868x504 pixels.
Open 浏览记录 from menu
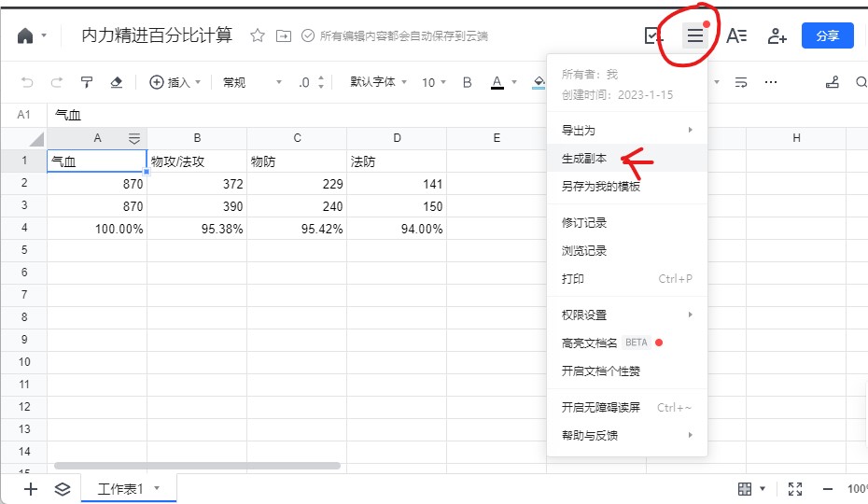pos(626,250)
